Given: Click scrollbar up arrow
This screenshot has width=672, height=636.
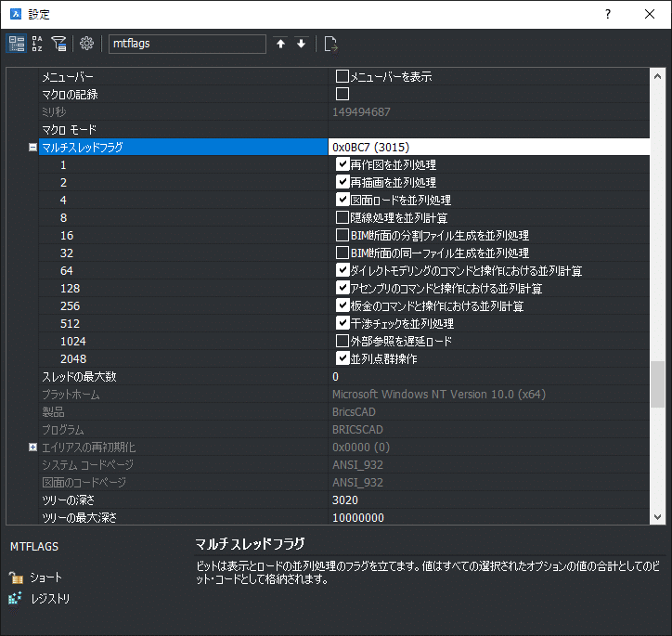Looking at the screenshot, I should point(657,76).
